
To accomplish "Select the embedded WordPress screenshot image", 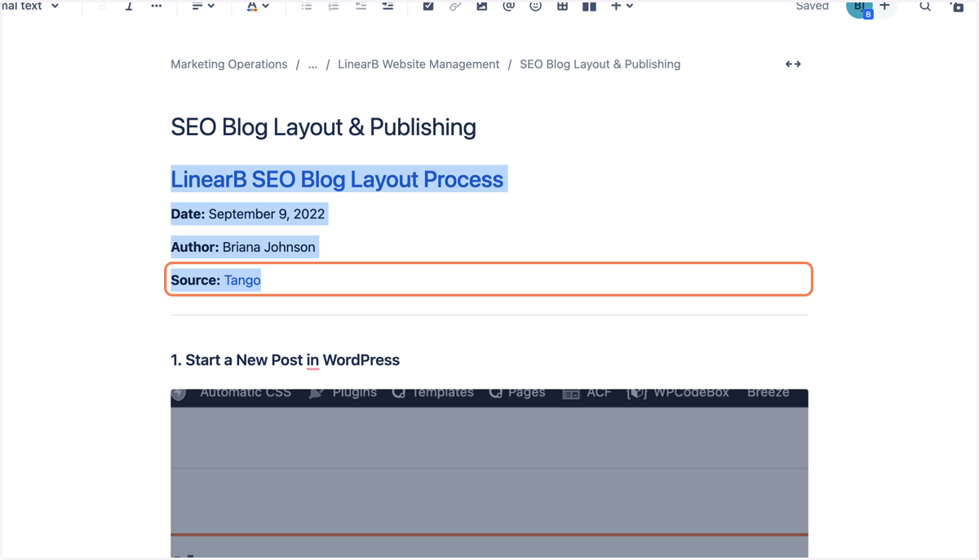I will pyautogui.click(x=489, y=474).
